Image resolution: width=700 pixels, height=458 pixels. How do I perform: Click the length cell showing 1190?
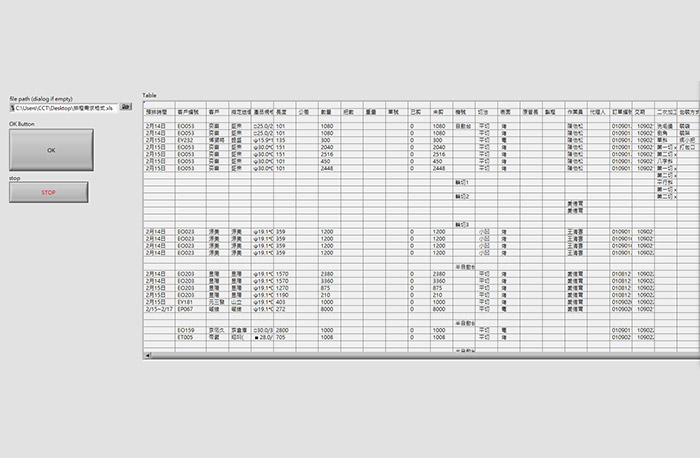tap(283, 295)
